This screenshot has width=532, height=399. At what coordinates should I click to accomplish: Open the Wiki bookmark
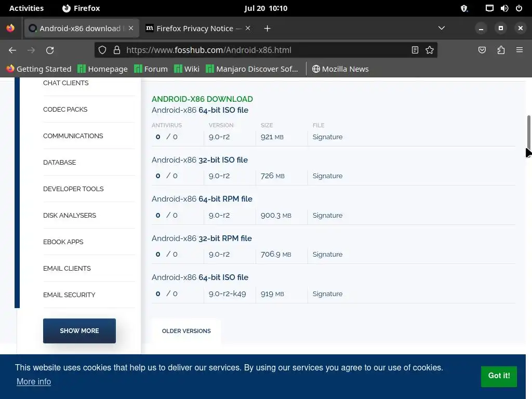(187, 69)
